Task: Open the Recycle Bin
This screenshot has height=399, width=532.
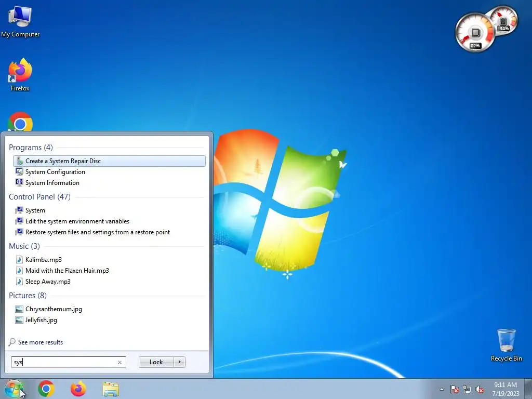Action: pyautogui.click(x=506, y=345)
